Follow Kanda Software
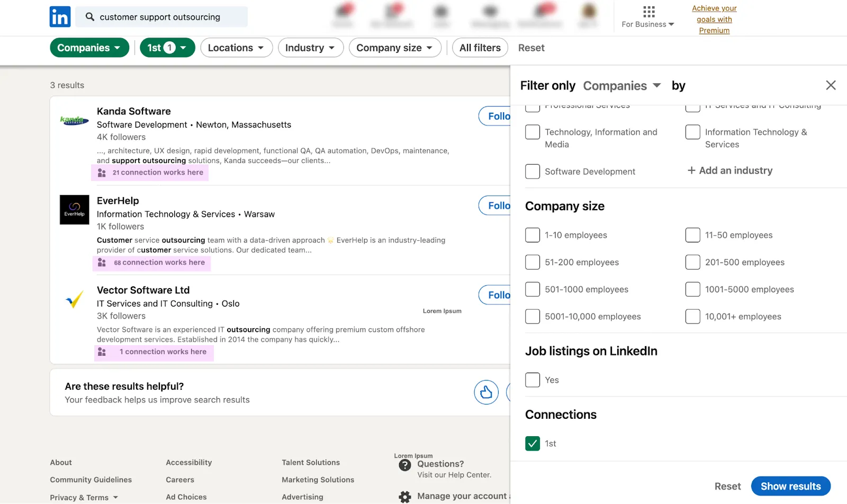The image size is (847, 504). (495, 116)
